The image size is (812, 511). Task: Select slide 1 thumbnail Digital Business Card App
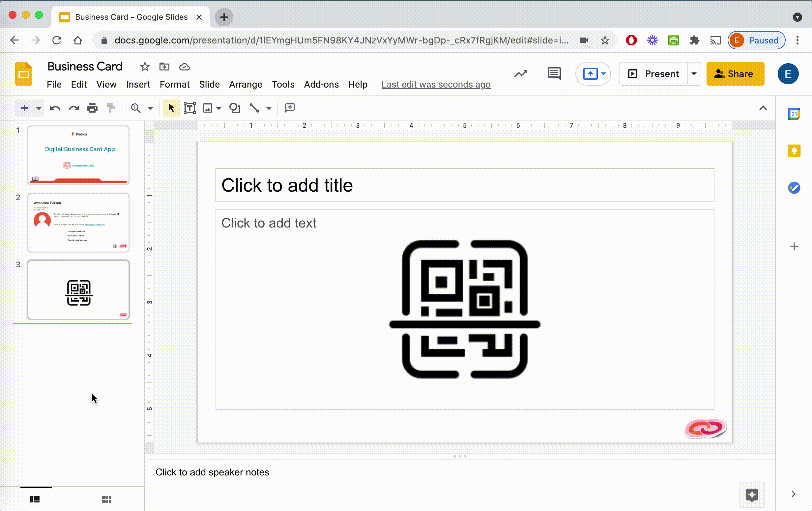point(78,155)
